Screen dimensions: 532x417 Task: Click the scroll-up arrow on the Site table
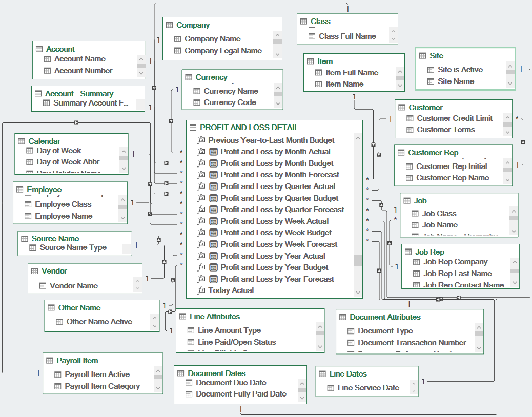tap(509, 66)
